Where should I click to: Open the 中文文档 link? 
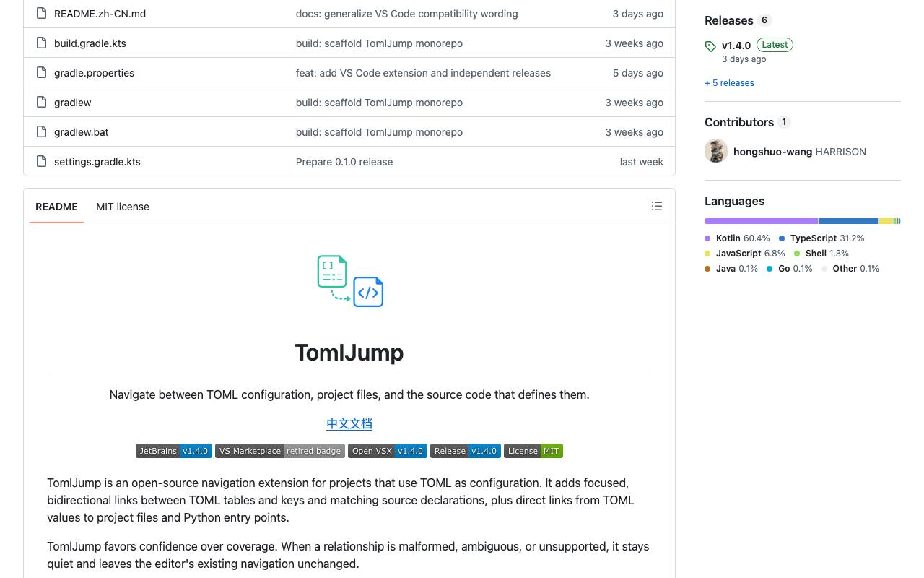(349, 424)
